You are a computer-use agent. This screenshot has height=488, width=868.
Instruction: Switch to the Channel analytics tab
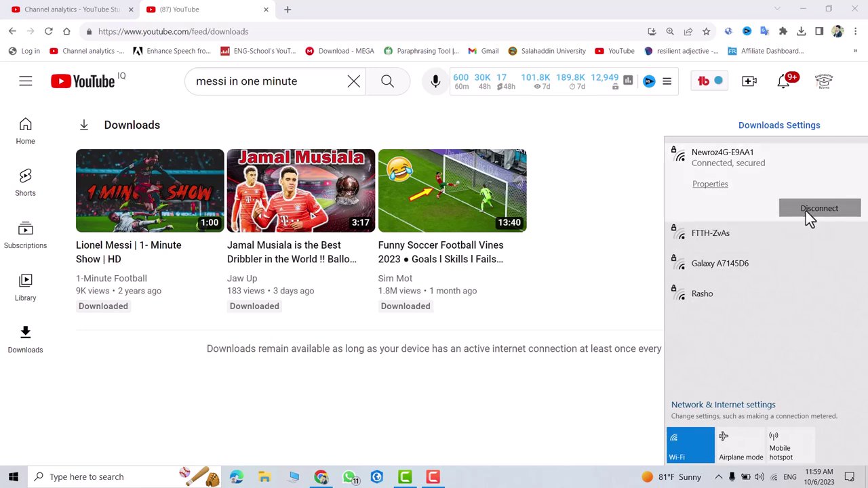(71, 9)
